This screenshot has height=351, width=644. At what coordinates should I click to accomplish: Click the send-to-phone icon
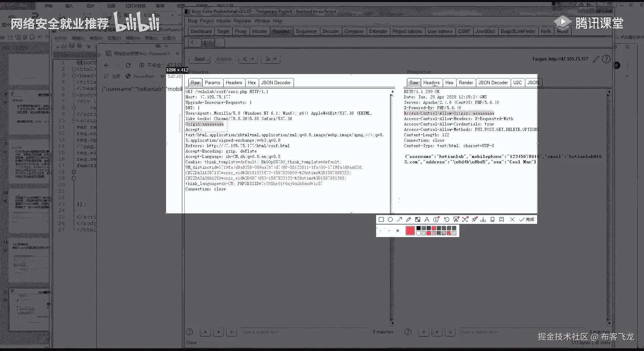click(x=492, y=219)
